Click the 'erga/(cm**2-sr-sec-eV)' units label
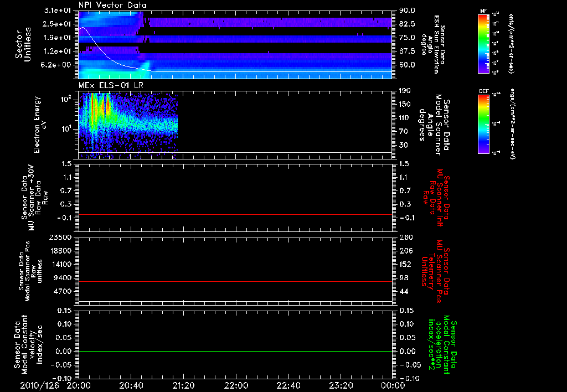 [x=512, y=123]
